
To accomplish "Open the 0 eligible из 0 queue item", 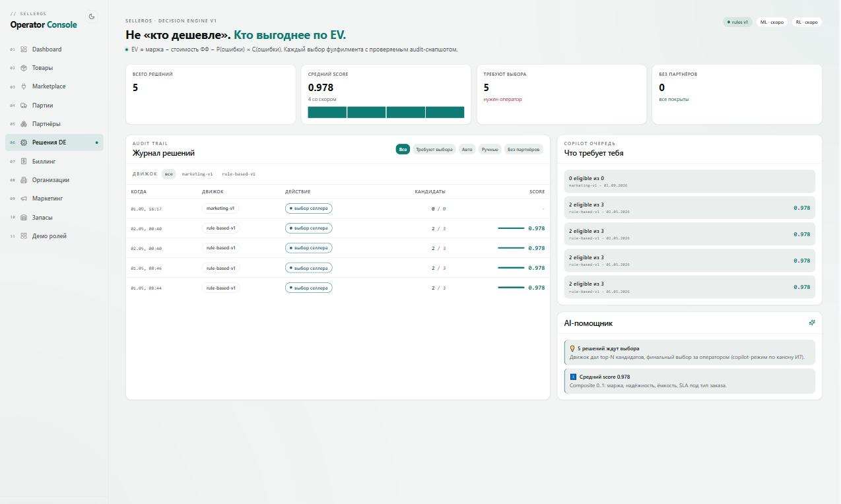I will [690, 181].
